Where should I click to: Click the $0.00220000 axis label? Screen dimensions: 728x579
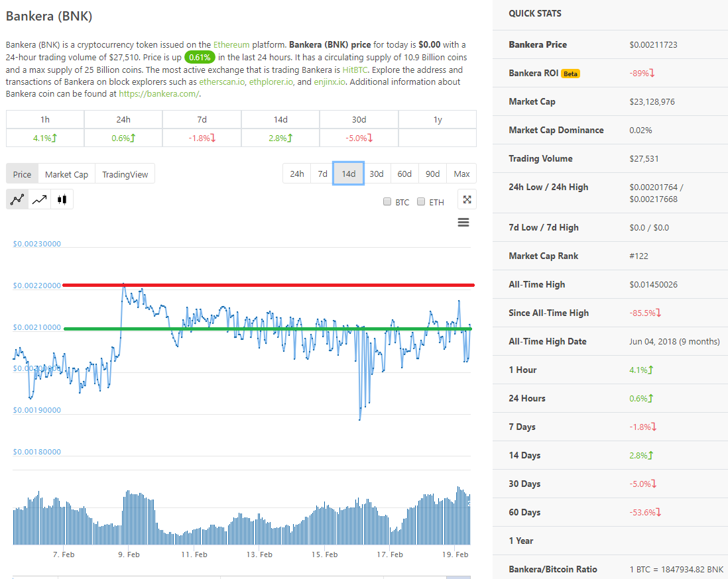pos(36,286)
